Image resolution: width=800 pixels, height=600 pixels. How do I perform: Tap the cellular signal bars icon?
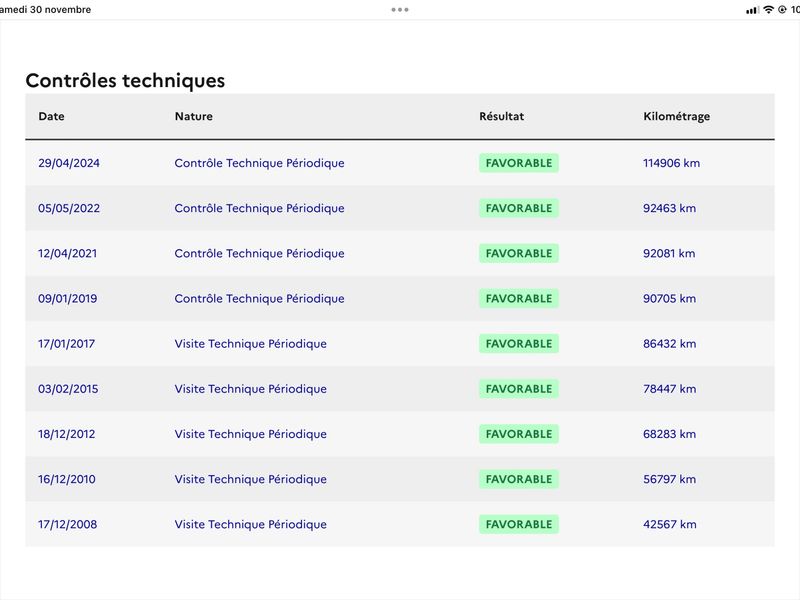(x=752, y=10)
